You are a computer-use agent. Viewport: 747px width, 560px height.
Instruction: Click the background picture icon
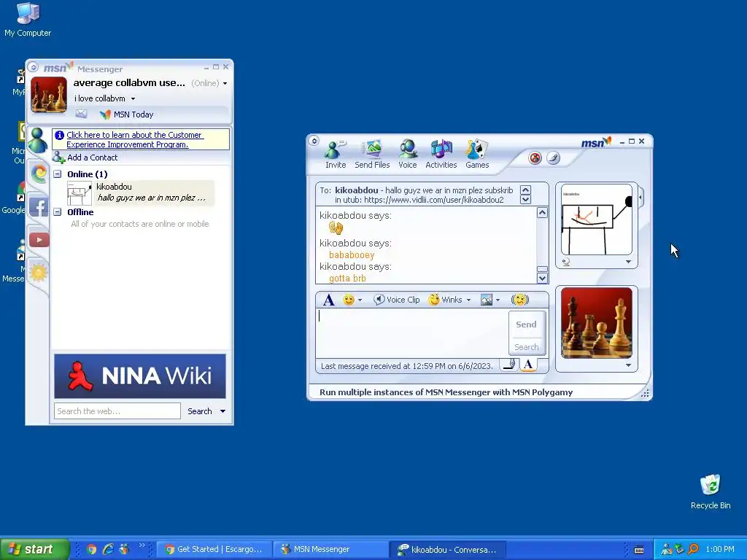[x=487, y=300]
